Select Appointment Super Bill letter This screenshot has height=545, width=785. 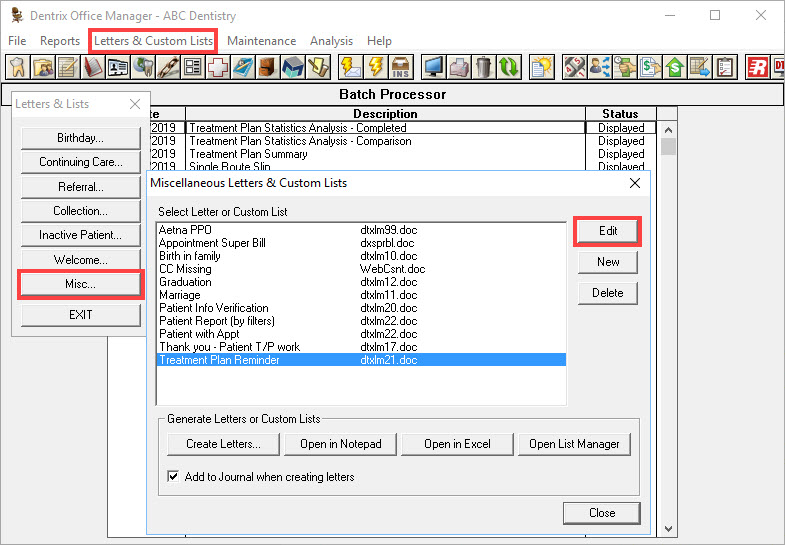[x=361, y=243]
